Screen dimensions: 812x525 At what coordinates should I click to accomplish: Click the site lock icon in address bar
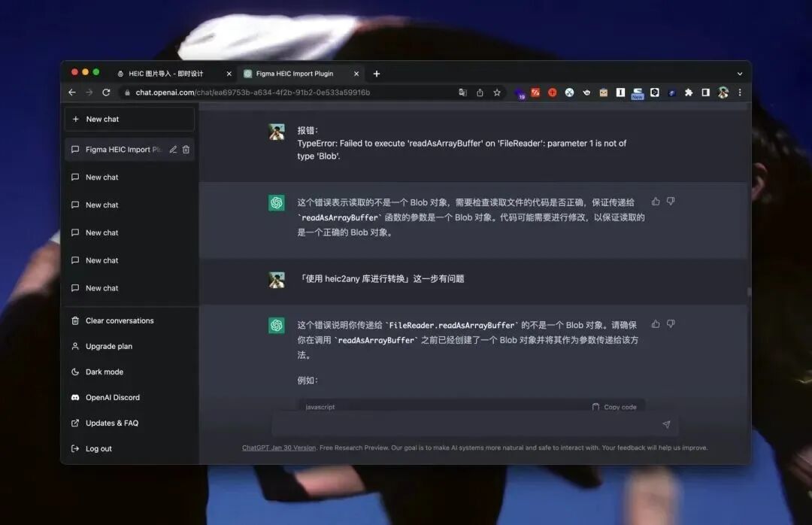click(127, 93)
